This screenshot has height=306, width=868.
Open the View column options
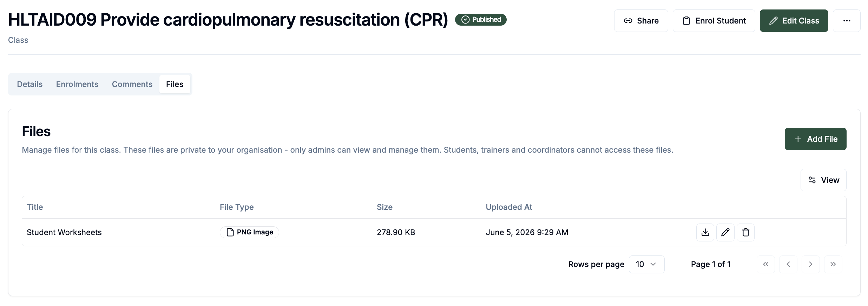[x=823, y=180]
